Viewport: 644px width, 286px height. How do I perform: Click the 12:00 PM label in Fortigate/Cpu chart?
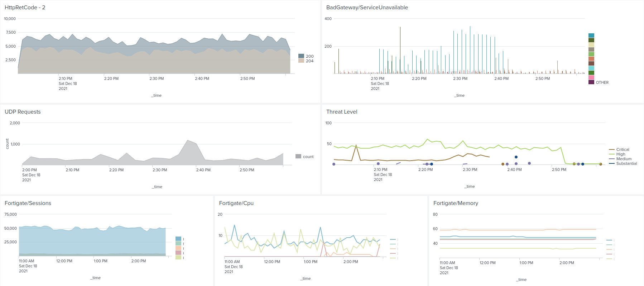(272, 262)
